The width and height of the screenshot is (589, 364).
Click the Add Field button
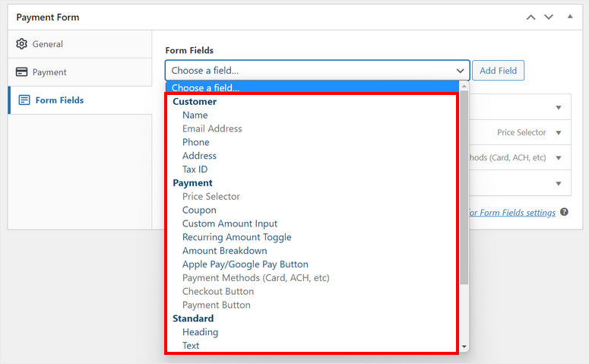click(x=498, y=71)
